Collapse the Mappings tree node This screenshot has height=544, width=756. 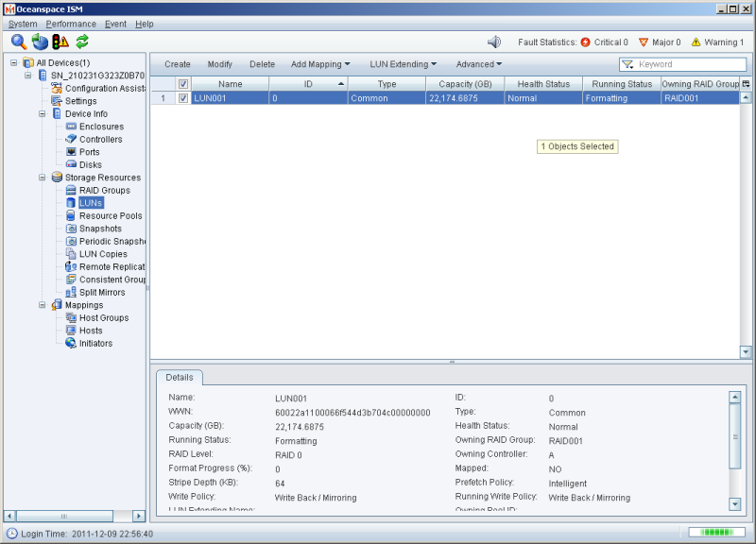click(43, 305)
